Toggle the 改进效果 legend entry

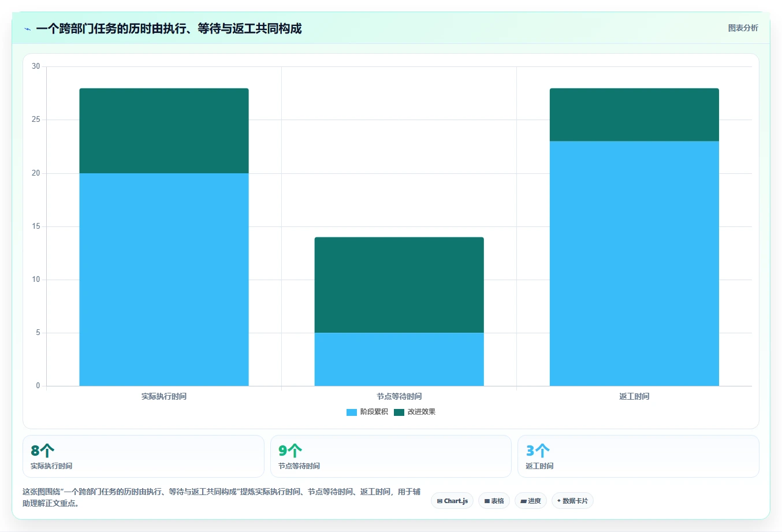pyautogui.click(x=415, y=412)
